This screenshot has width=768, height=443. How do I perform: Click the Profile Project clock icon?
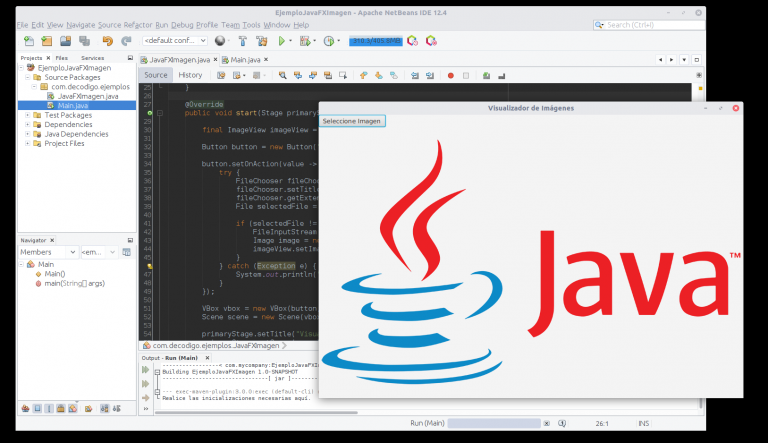[x=329, y=41]
